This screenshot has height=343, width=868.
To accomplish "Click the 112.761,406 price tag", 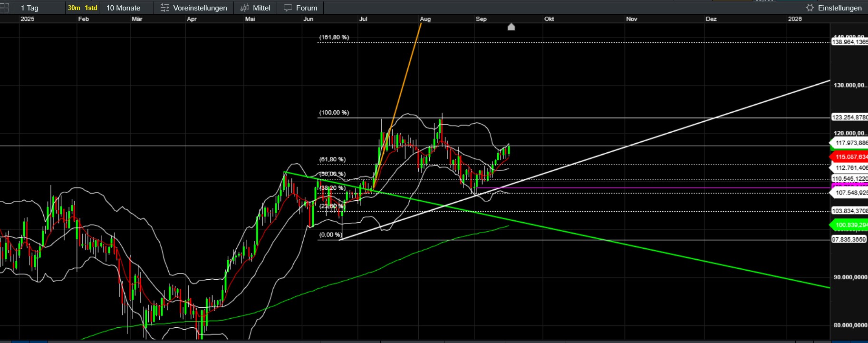I will [x=849, y=167].
